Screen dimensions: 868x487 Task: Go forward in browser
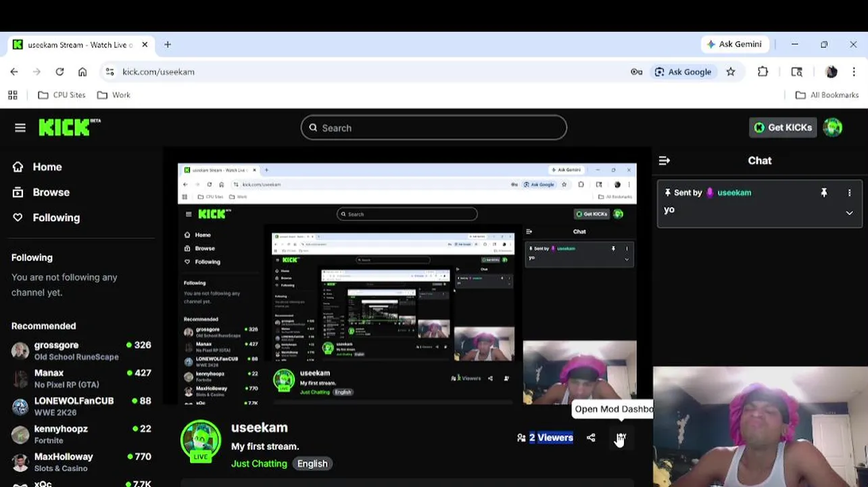37,72
